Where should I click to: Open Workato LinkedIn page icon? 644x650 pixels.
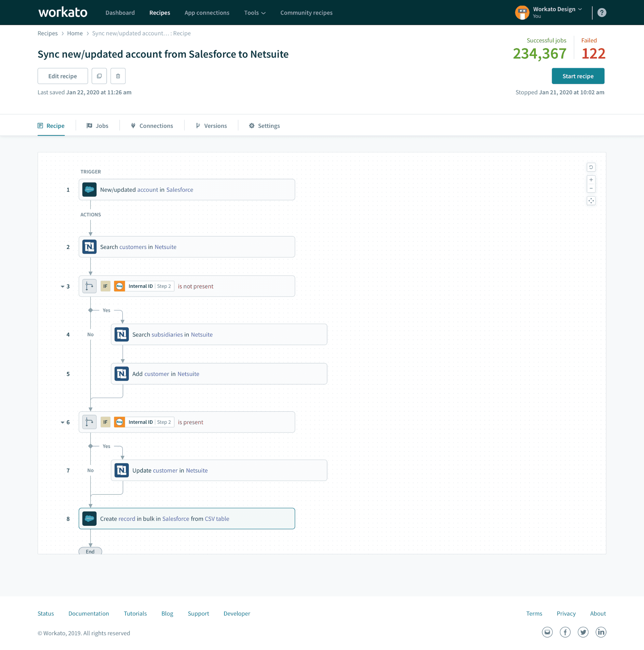coord(601,632)
